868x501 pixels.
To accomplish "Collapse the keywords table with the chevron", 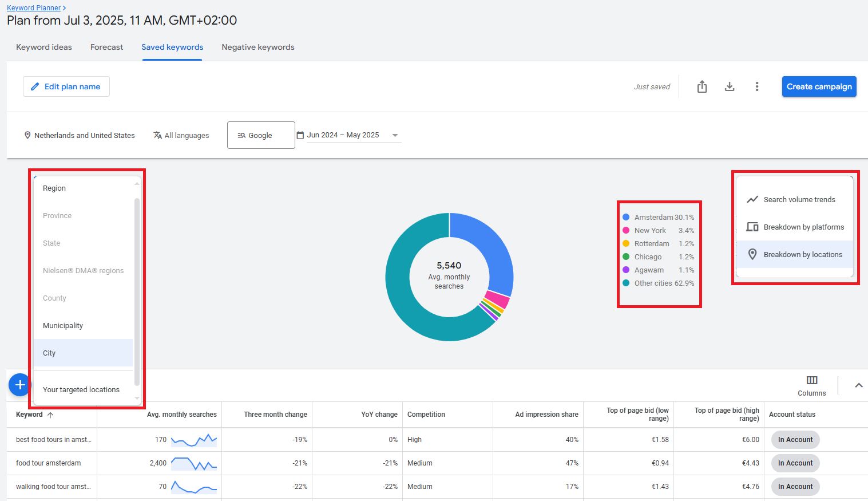I will [858, 385].
